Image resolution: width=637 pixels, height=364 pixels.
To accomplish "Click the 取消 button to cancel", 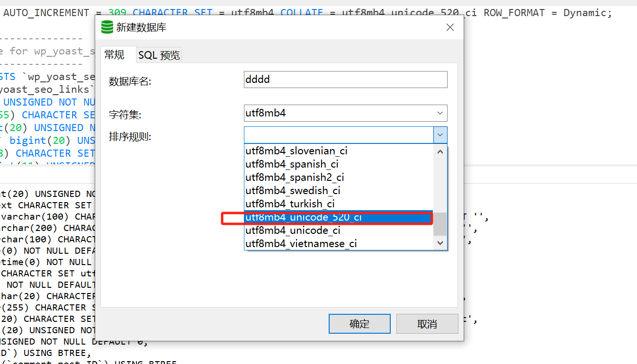I will pos(427,324).
